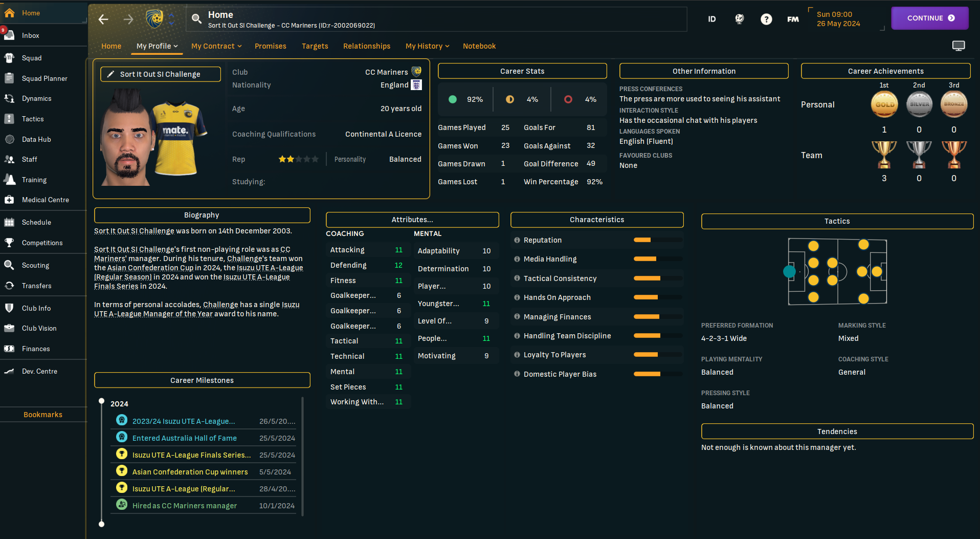Open the Inbox sidebar icon
The width and height of the screenshot is (980, 539).
(9, 35)
